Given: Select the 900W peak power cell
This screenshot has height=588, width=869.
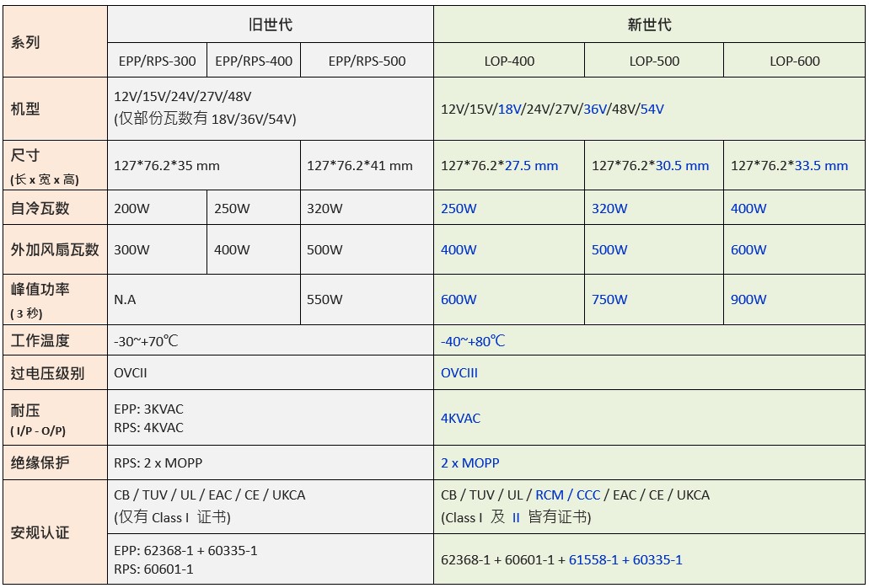Looking at the screenshot, I should tap(744, 298).
